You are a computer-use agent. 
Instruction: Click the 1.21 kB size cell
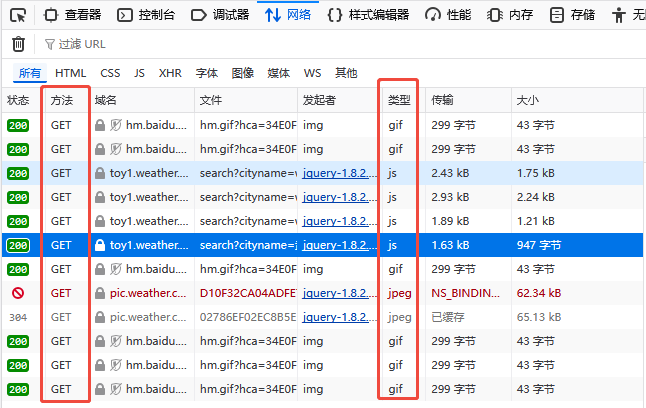click(536, 221)
